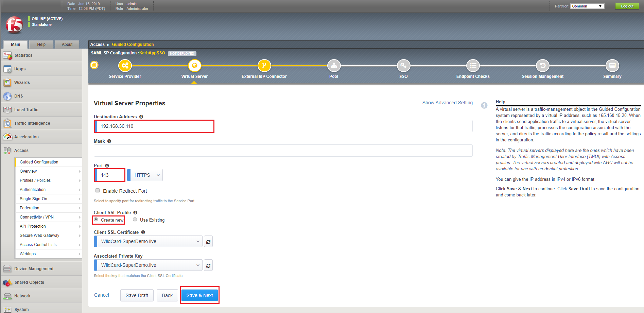Select the Virtual Server step icon
This screenshot has width=644, height=313.
click(194, 66)
